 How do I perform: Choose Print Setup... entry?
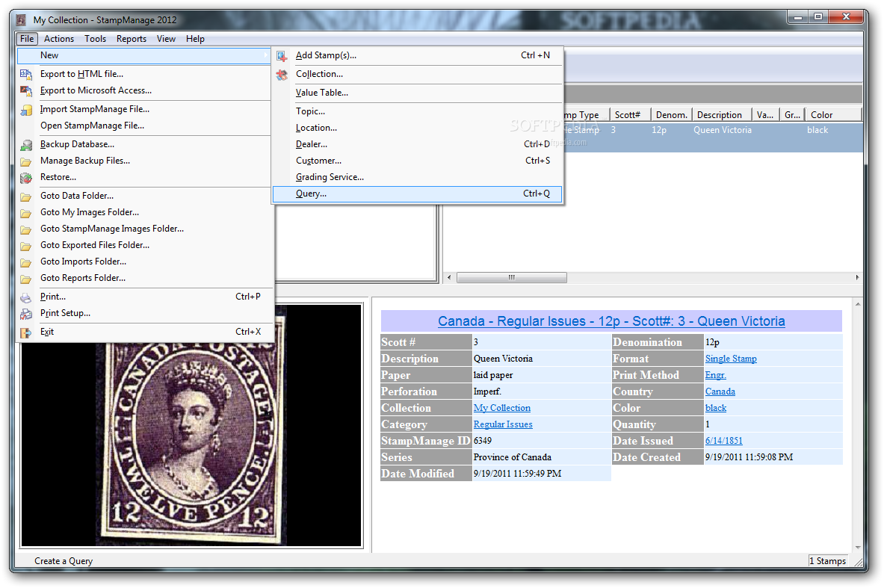(144, 312)
